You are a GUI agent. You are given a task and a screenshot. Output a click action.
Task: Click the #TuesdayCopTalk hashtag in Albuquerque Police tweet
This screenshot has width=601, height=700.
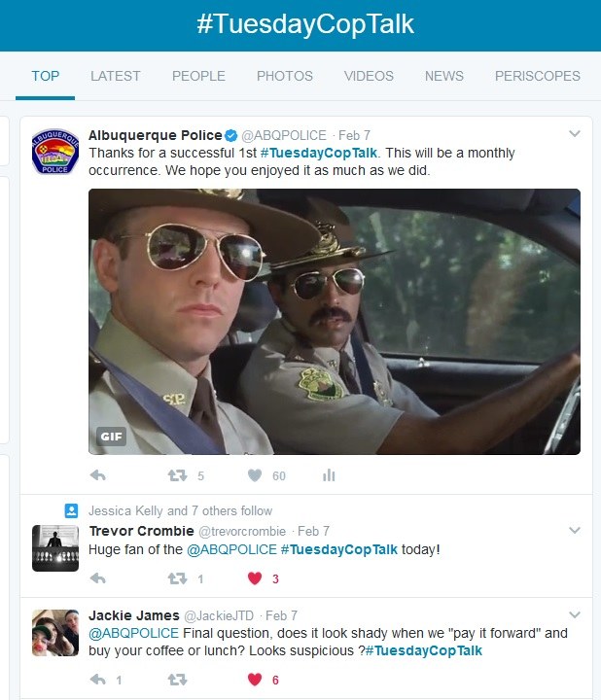[319, 153]
